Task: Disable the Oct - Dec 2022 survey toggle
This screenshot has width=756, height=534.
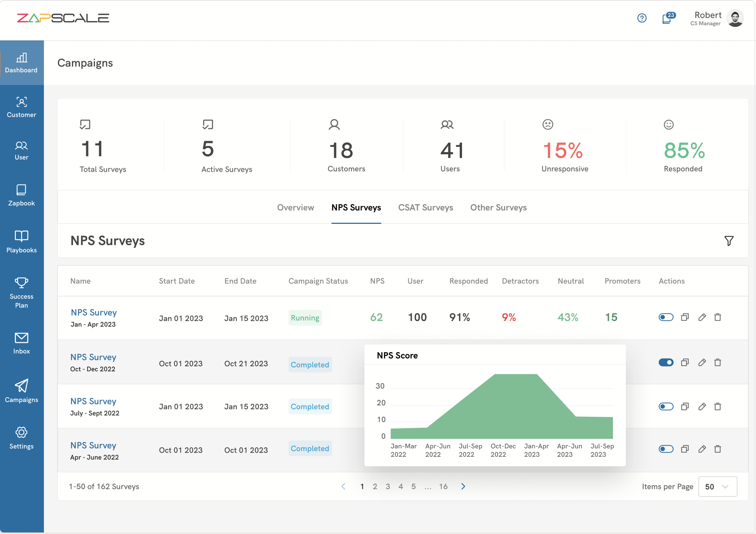Action: (x=666, y=363)
